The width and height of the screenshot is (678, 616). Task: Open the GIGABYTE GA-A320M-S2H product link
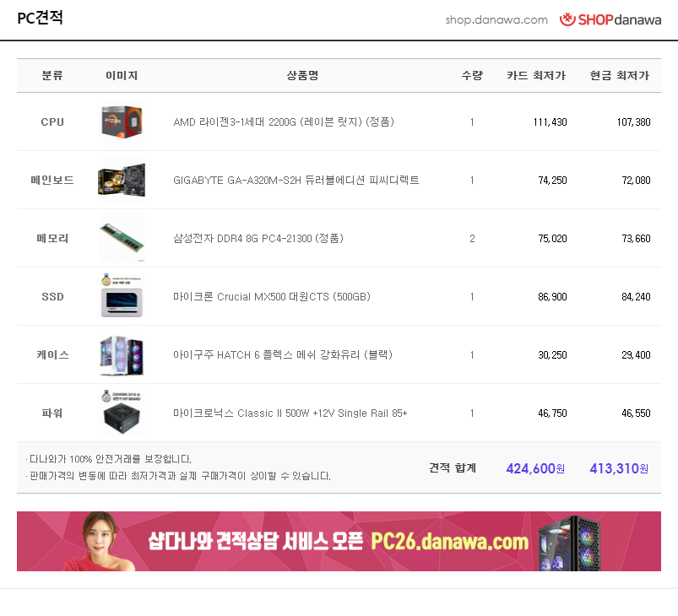coord(296,181)
